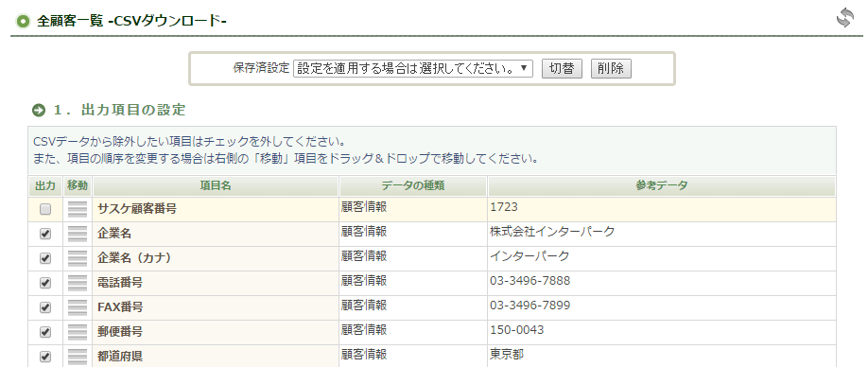Click the 項目名 column header

[x=216, y=186]
